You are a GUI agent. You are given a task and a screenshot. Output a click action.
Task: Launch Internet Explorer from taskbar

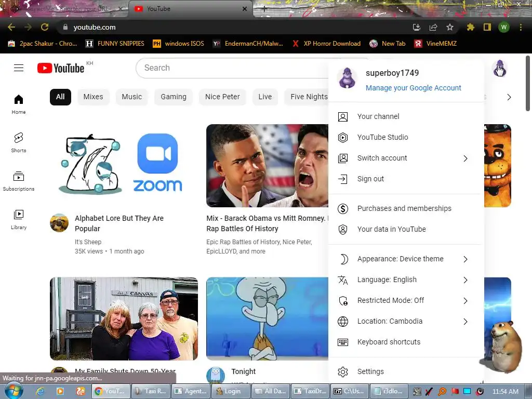click(x=40, y=391)
